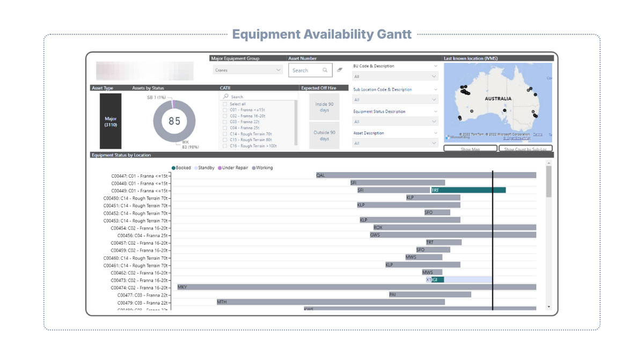Viewport: 644px width, 338px height.
Task: Click the magnifier icon in CATII search
Action: point(226,97)
